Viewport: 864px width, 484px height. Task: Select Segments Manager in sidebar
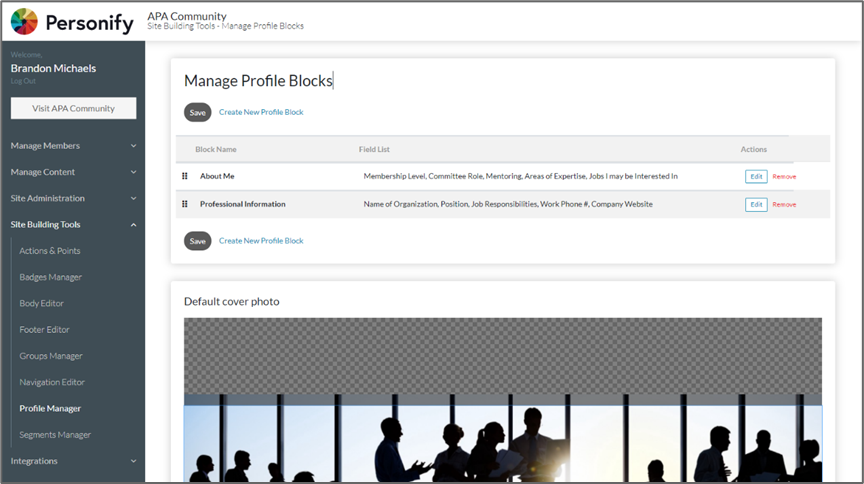pos(55,435)
